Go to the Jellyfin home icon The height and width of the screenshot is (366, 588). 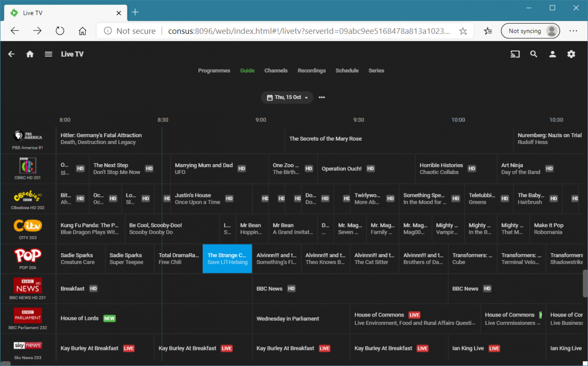point(30,54)
